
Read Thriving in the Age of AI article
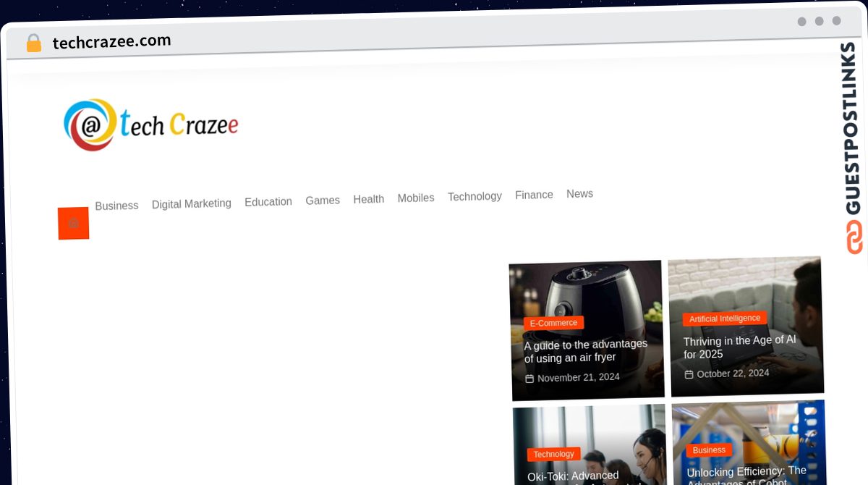coord(740,347)
